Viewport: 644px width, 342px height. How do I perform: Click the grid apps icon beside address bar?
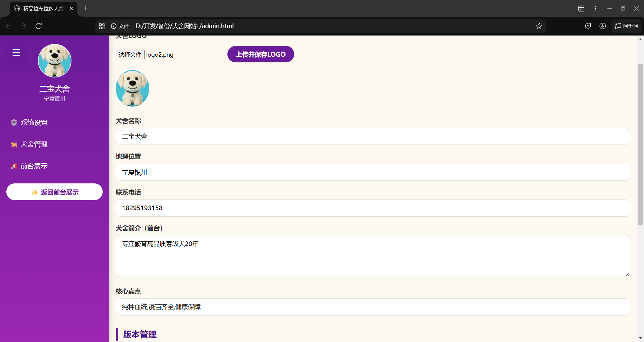tap(102, 26)
